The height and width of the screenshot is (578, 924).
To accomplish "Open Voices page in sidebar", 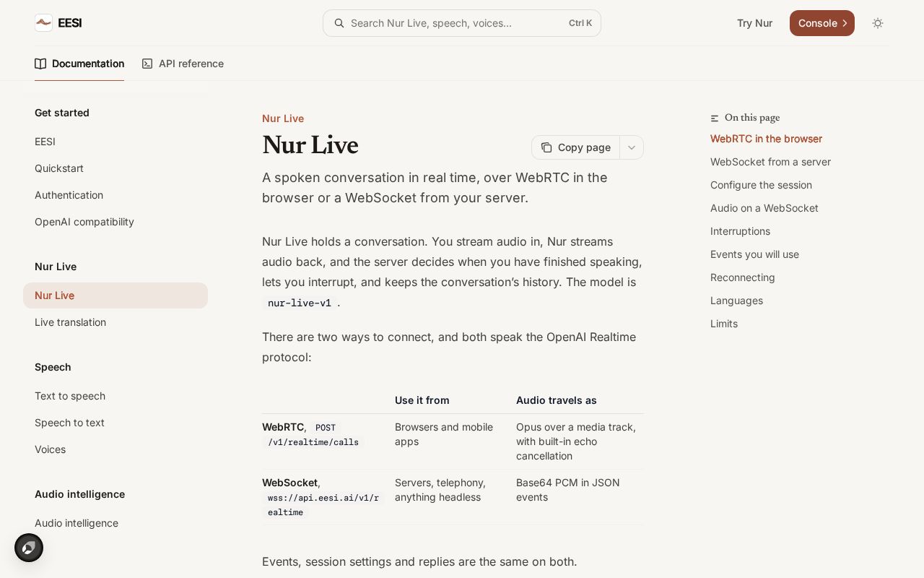I will 115,449.
